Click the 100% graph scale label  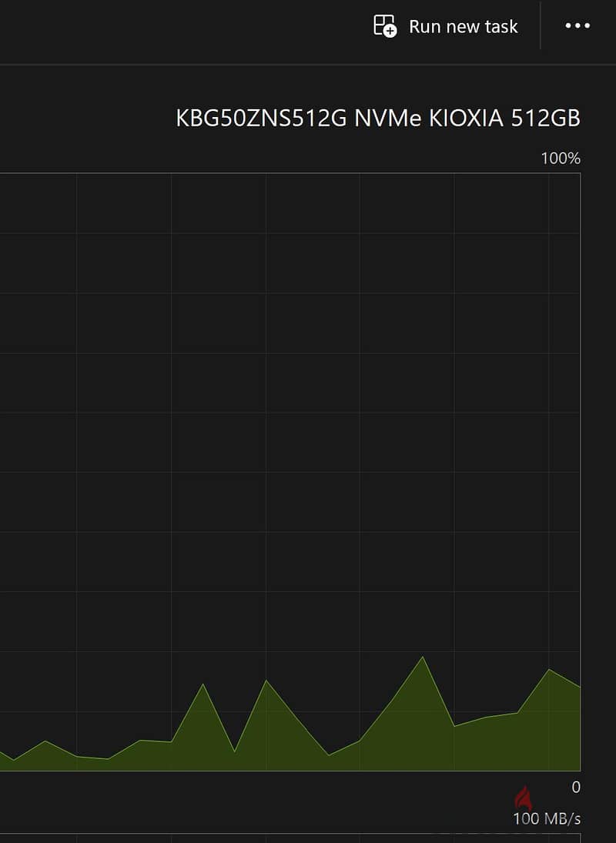point(561,158)
